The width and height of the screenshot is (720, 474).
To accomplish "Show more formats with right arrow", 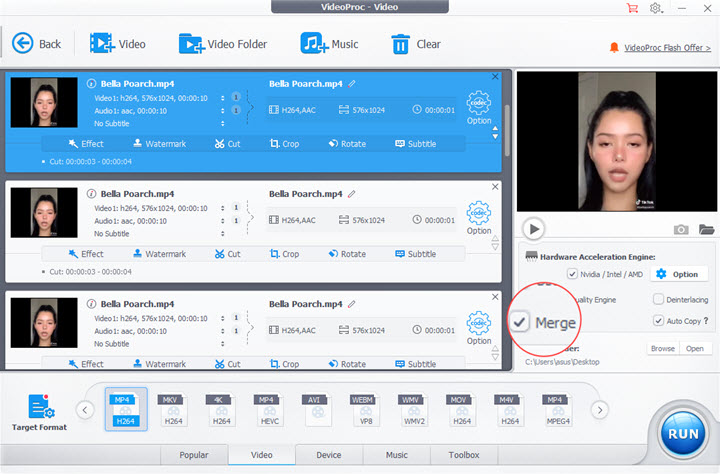I will point(600,410).
